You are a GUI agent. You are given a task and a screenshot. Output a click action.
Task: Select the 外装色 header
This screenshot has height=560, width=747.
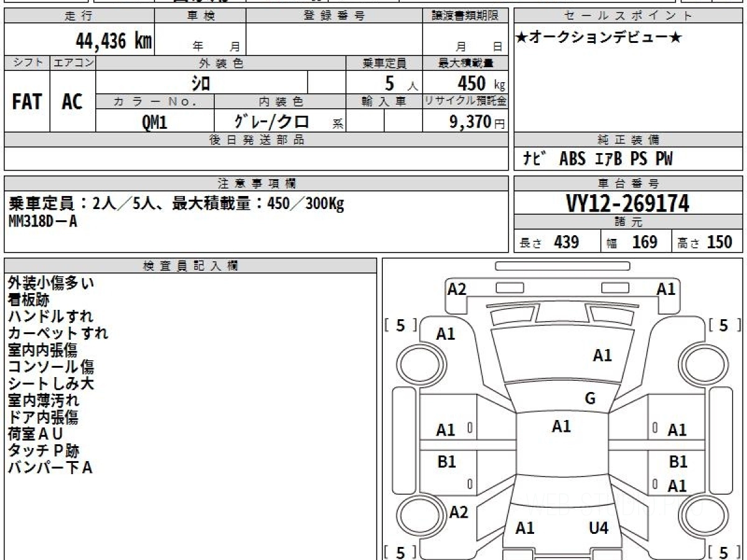coord(221,63)
